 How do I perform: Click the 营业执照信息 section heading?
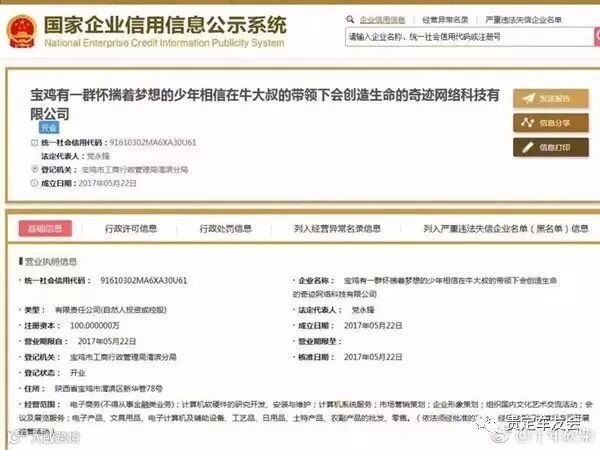(51, 262)
